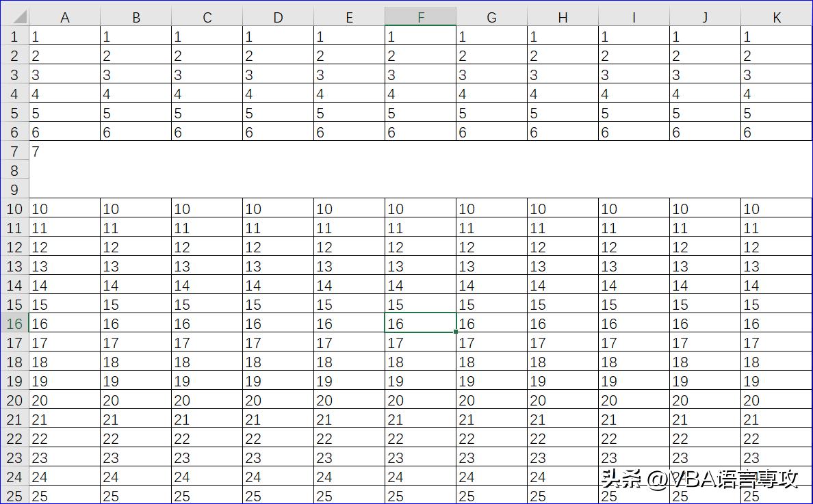Image resolution: width=813 pixels, height=504 pixels.
Task: Click cell K1 showing value 1
Action: [x=775, y=36]
